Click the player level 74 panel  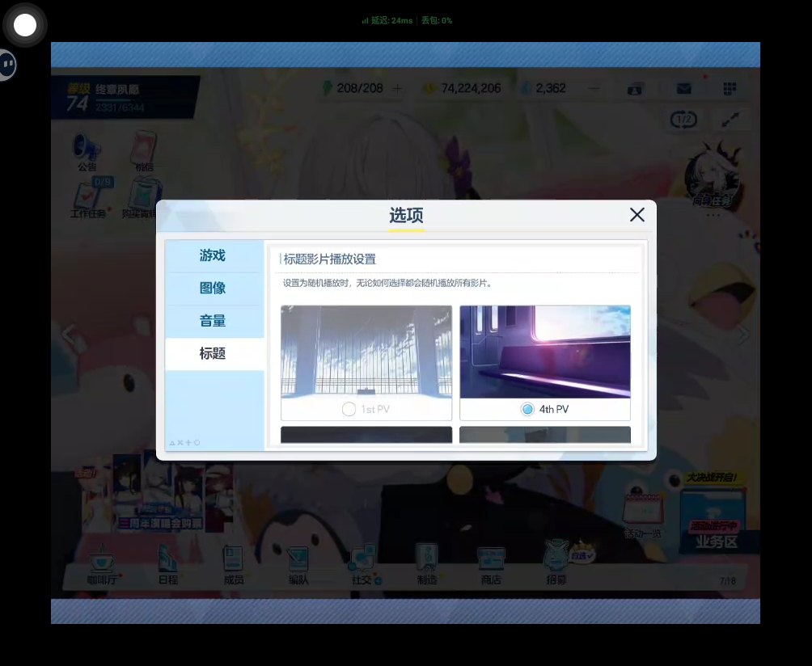(x=126, y=97)
